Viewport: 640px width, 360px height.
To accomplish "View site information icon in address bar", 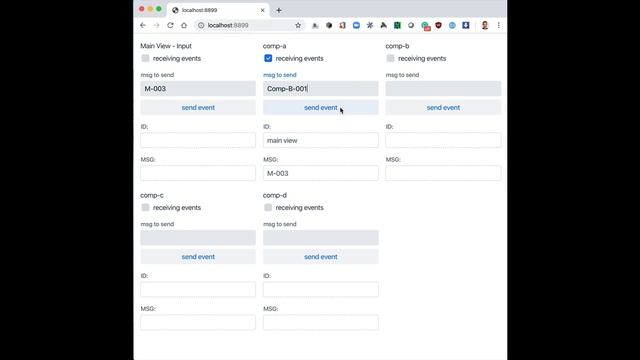I will click(x=201, y=25).
